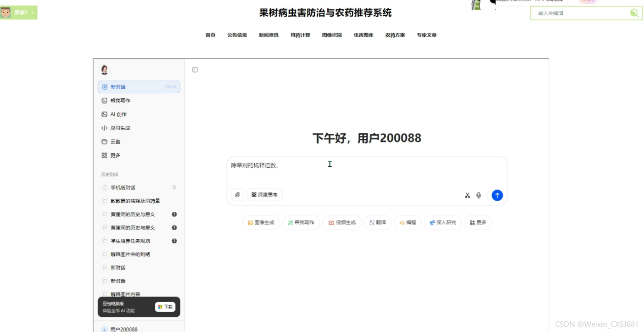Select the 图像生成 quick action chip
644x332 pixels.
261,223
